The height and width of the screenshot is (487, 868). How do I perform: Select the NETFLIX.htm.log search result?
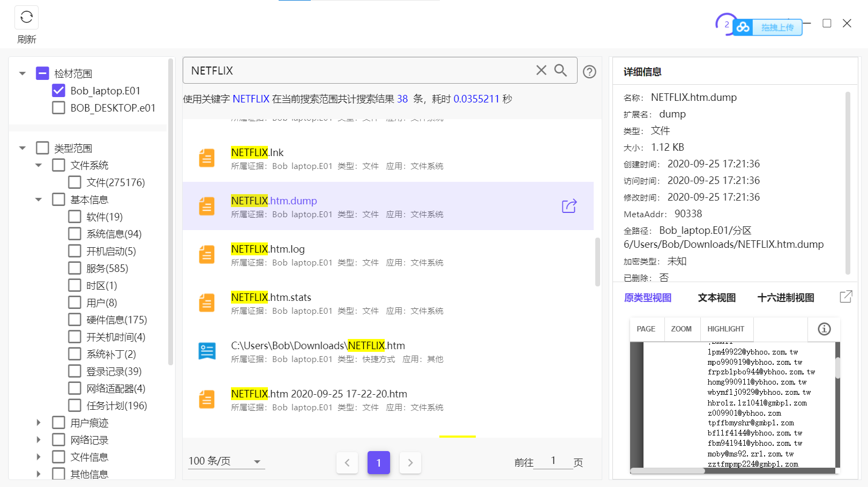coord(268,249)
